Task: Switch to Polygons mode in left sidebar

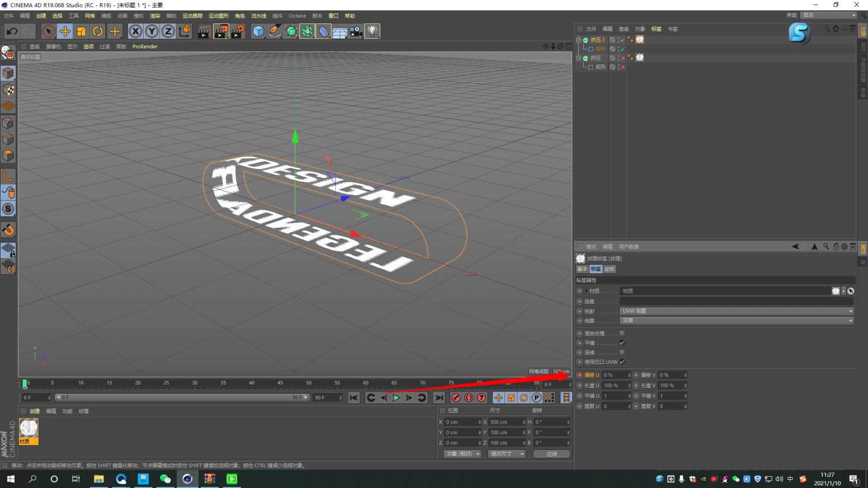Action: (x=9, y=156)
